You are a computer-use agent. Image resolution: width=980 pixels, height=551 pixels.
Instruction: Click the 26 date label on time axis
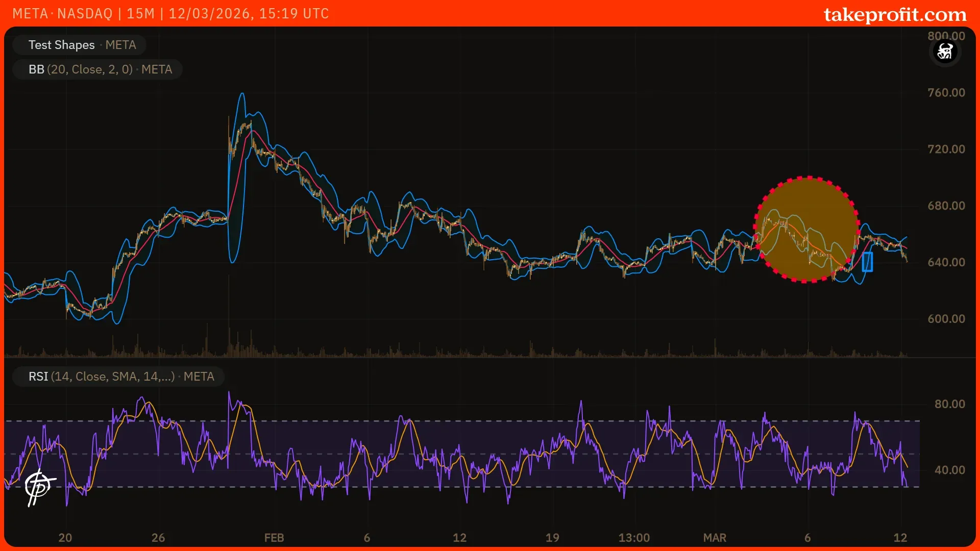158,538
